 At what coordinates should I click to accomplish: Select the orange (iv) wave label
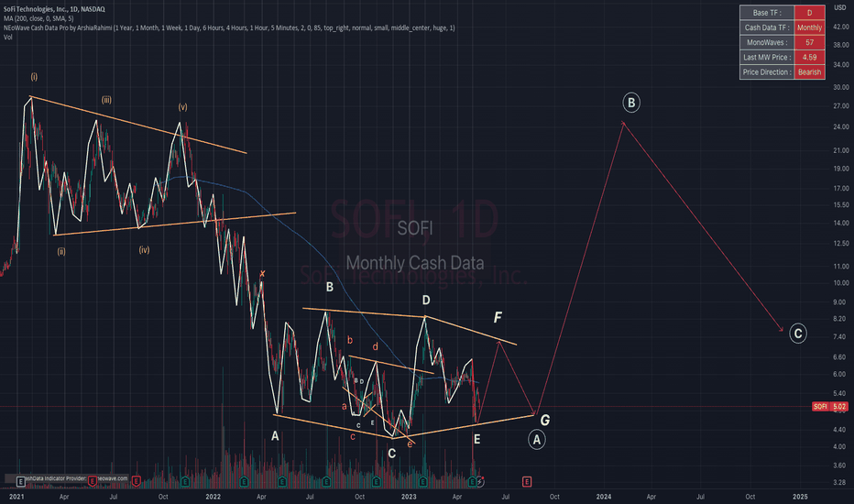click(x=144, y=249)
